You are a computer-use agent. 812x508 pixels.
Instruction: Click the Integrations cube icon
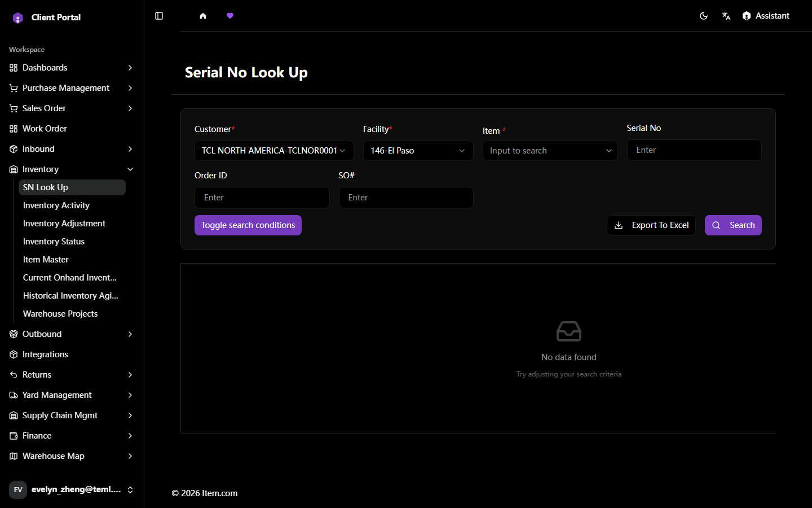14,354
